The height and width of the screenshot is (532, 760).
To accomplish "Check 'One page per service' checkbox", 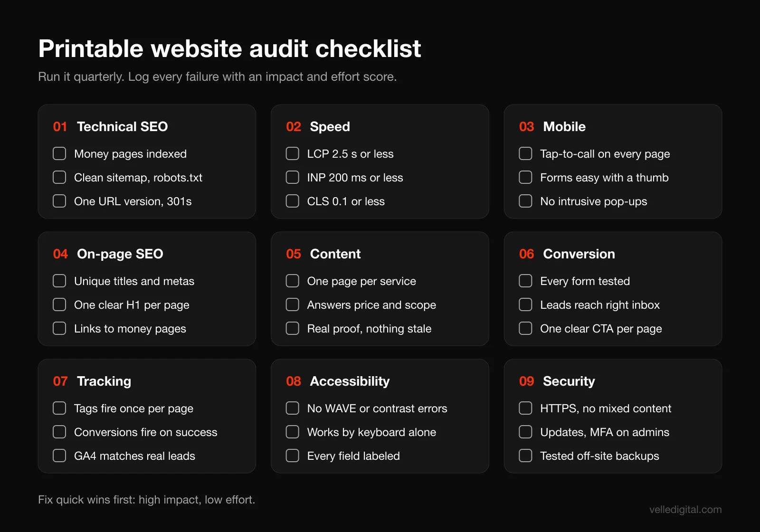I will click(293, 281).
